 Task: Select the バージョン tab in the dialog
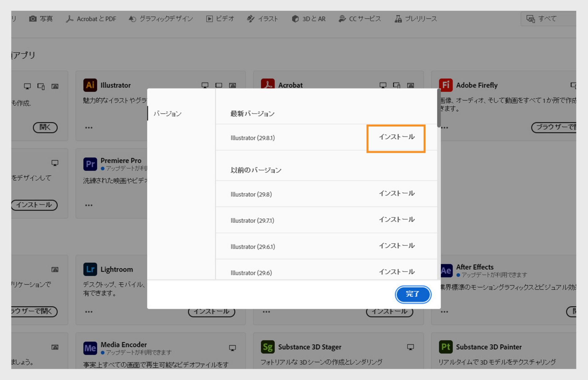pyautogui.click(x=167, y=113)
